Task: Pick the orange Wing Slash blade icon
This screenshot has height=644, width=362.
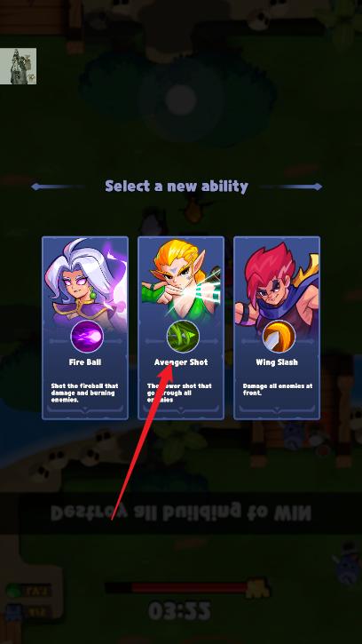Action: tap(279, 337)
